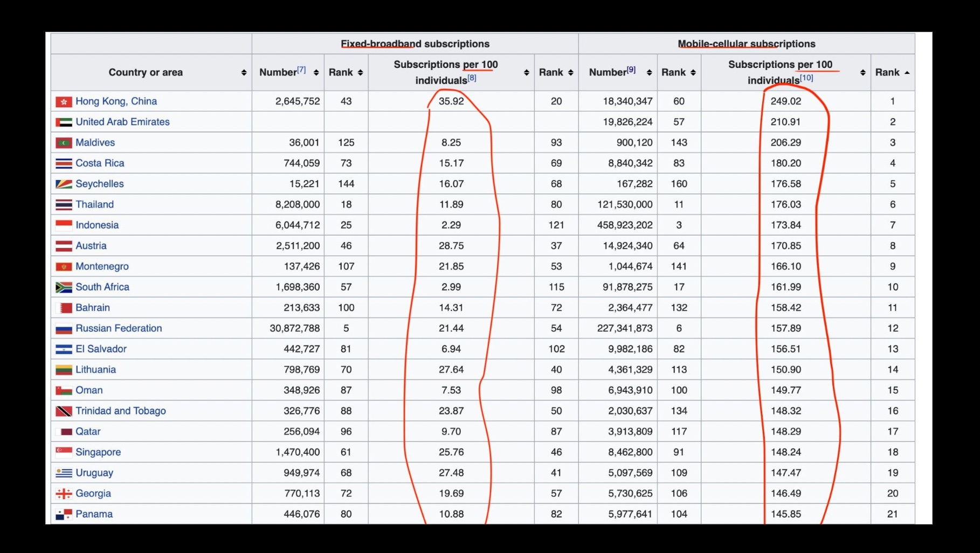Click the Russian Federation flag icon

click(64, 329)
